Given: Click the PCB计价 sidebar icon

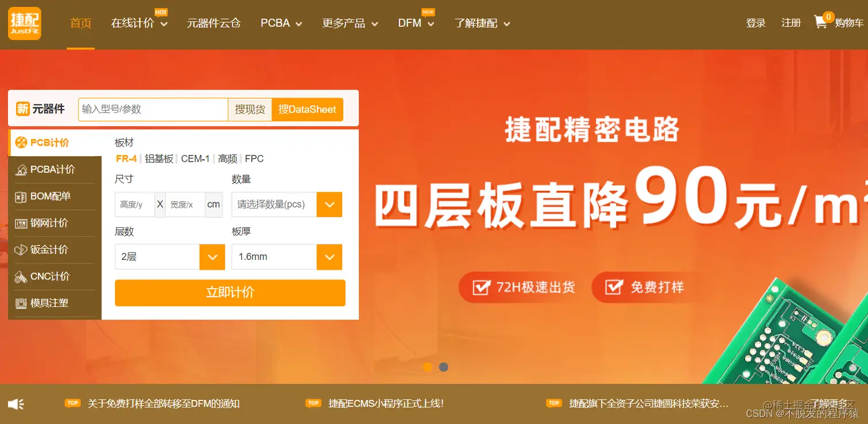Looking at the screenshot, I should pyautogui.click(x=21, y=142).
